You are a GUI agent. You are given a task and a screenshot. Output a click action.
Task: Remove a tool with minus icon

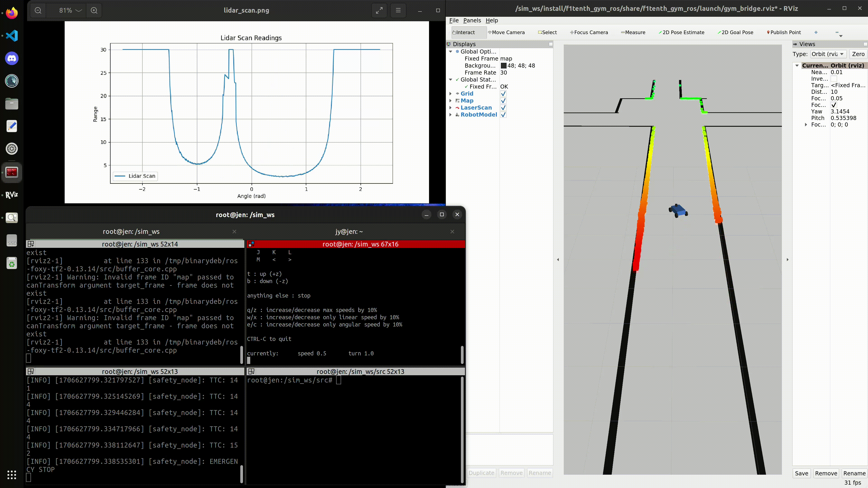click(837, 32)
